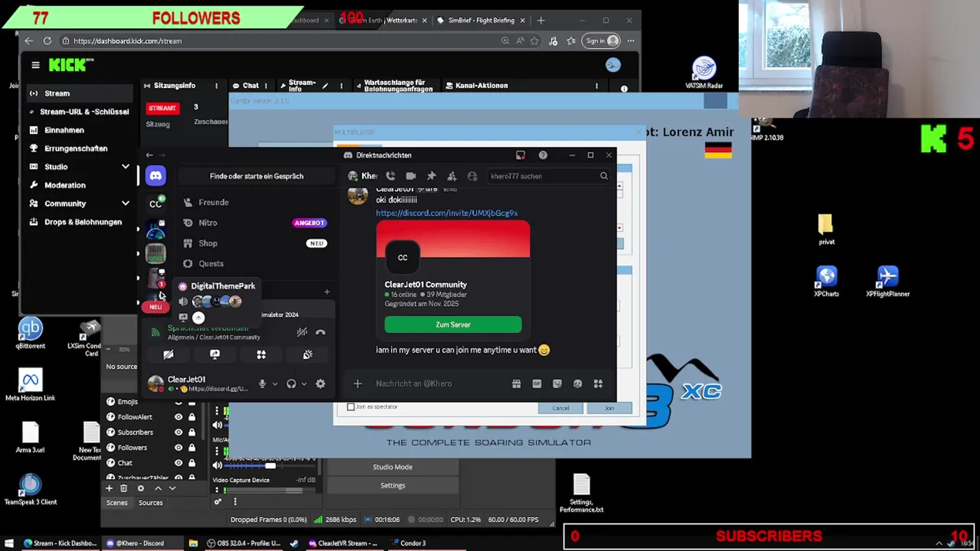Expand Community section in Kick sidebar
The height and width of the screenshot is (551, 980).
coord(126,204)
